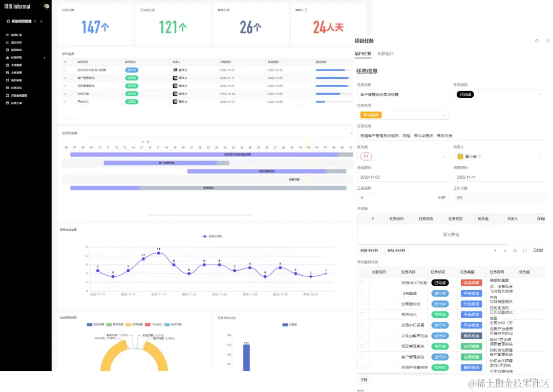Click the 创建子任务 button
The width and height of the screenshot is (553, 392).
369,251
